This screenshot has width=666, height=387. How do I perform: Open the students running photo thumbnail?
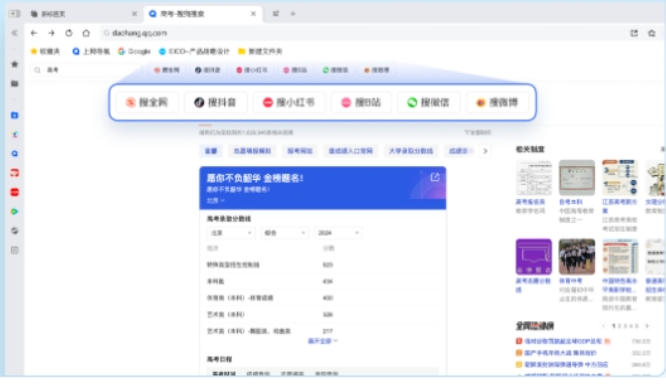pos(576,257)
